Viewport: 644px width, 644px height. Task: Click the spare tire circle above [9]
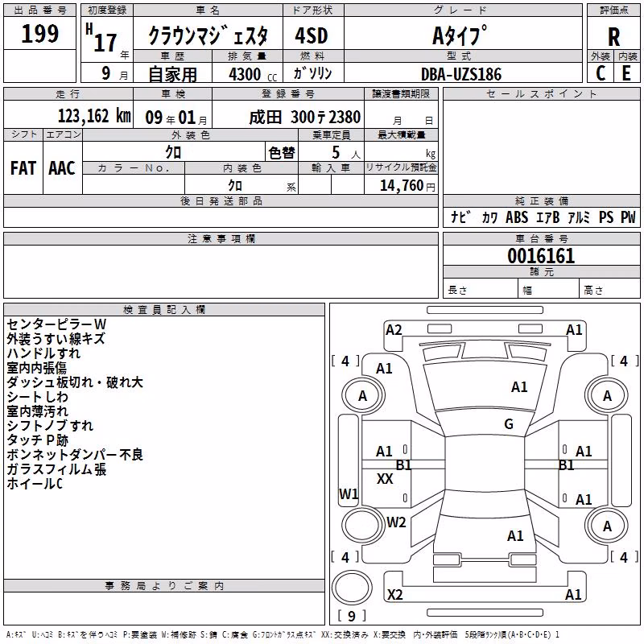[352, 588]
